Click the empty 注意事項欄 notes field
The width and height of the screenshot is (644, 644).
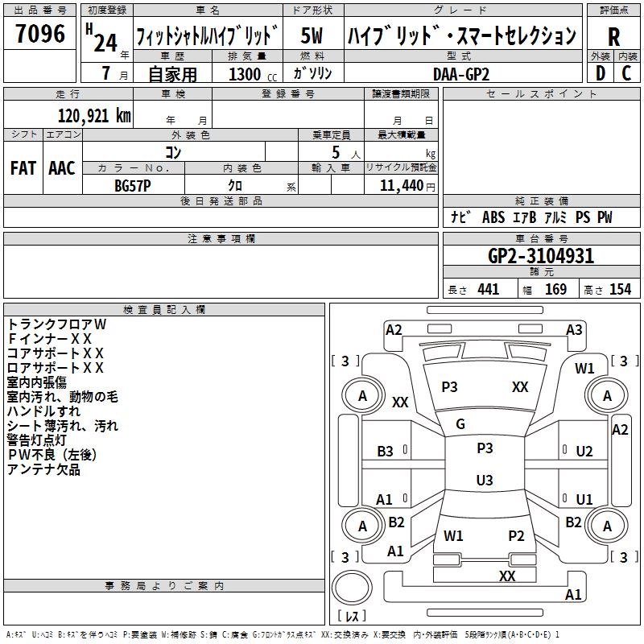pyautogui.click(x=221, y=272)
